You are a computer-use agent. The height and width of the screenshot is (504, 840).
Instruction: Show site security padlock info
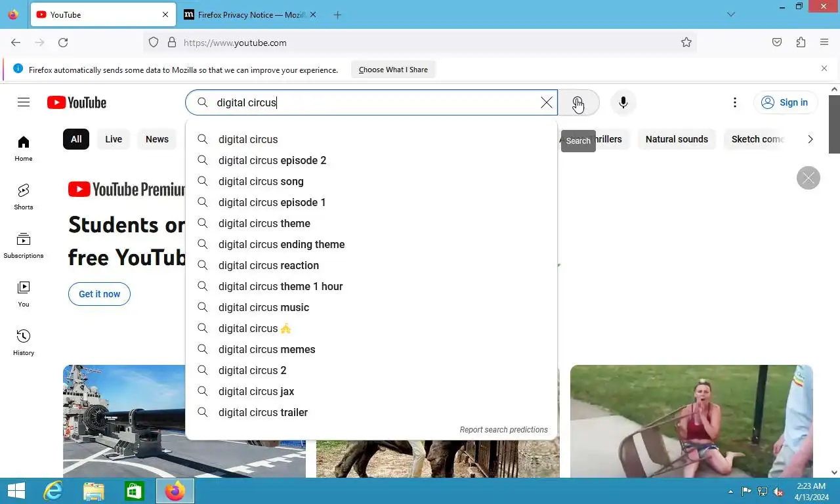[172, 43]
